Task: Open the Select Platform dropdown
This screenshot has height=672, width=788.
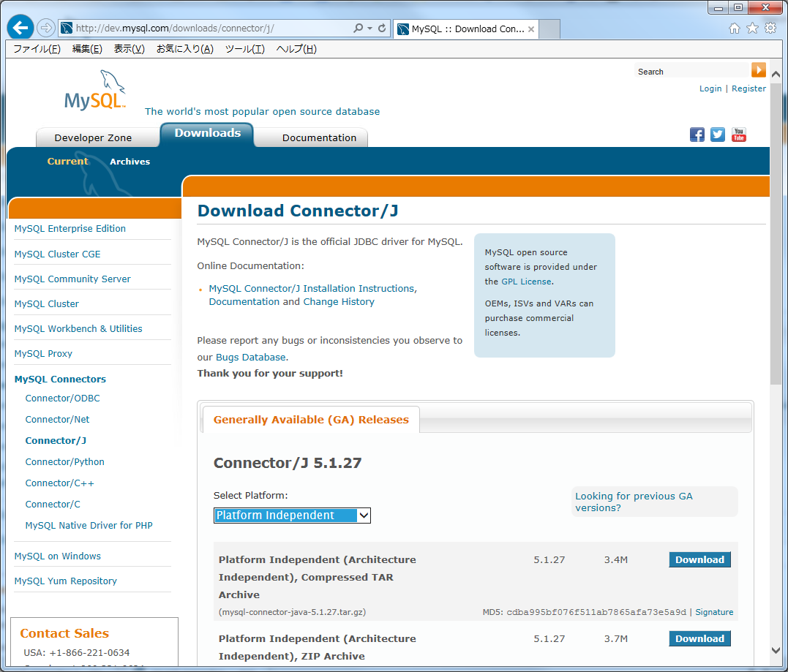Action: [x=292, y=516]
